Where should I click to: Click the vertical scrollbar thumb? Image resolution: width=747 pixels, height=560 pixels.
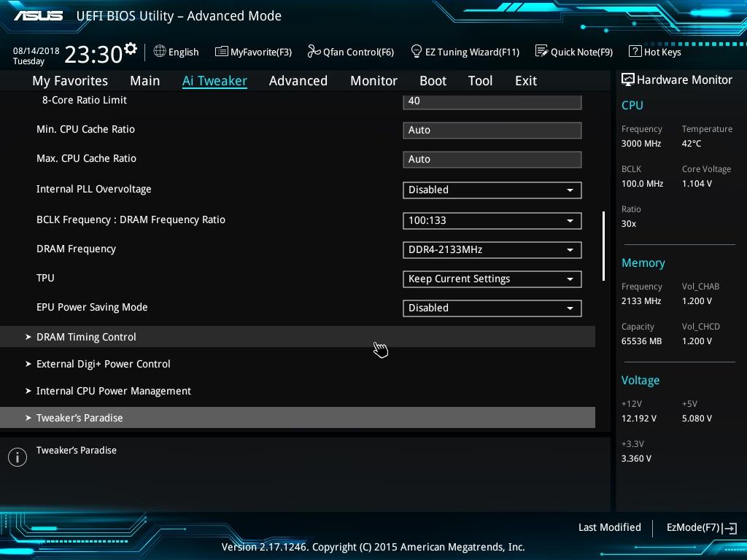(x=603, y=246)
